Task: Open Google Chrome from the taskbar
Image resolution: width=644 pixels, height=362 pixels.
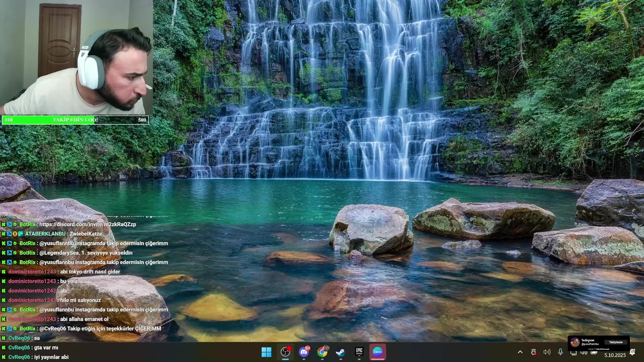Action: 323,352
